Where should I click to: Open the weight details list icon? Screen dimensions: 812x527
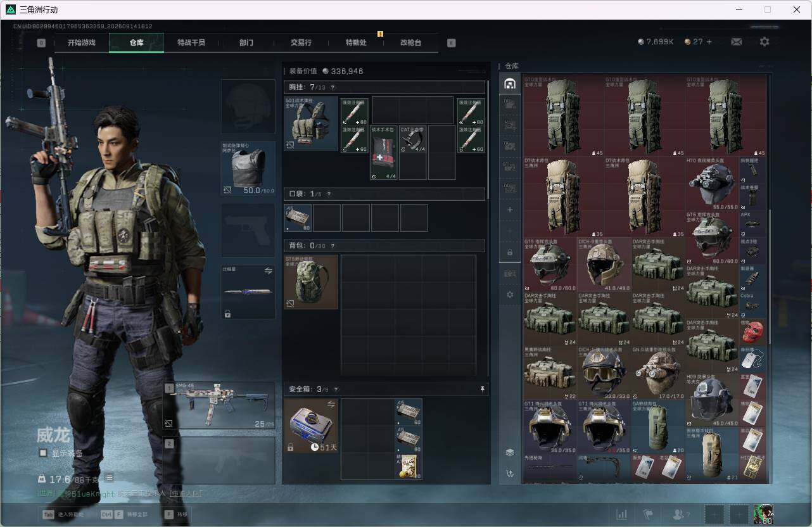point(109,478)
